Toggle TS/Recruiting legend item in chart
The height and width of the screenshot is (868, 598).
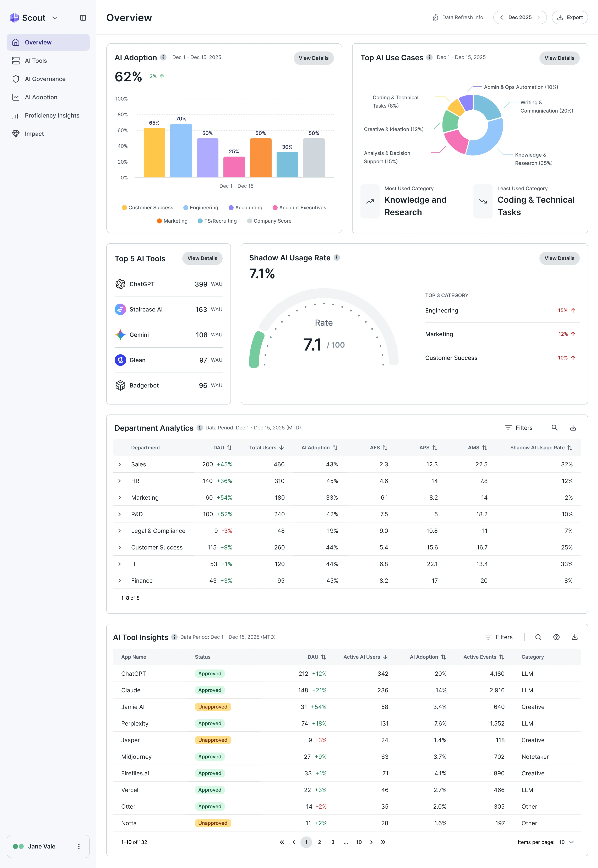(x=217, y=221)
